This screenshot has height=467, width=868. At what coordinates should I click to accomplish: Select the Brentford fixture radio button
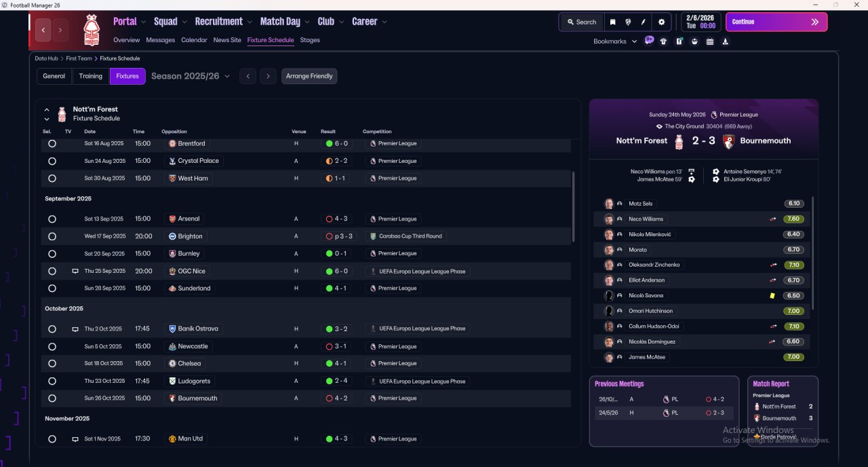pyautogui.click(x=52, y=144)
